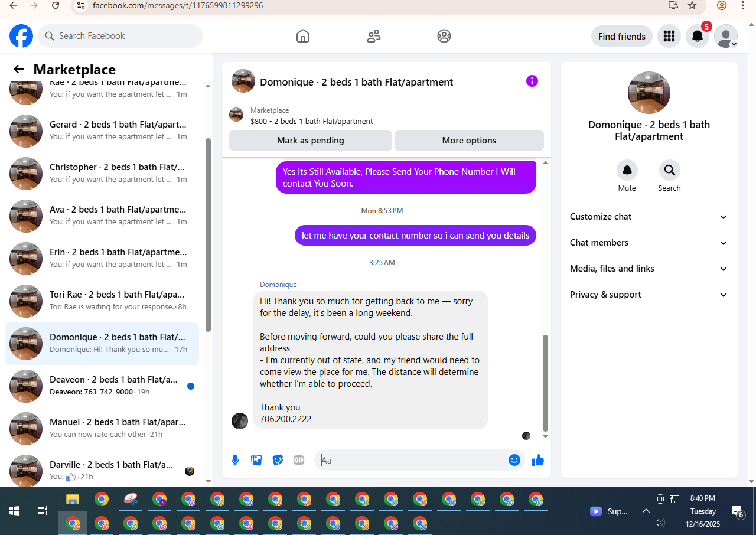Open the Manuel conversation

[102, 429]
